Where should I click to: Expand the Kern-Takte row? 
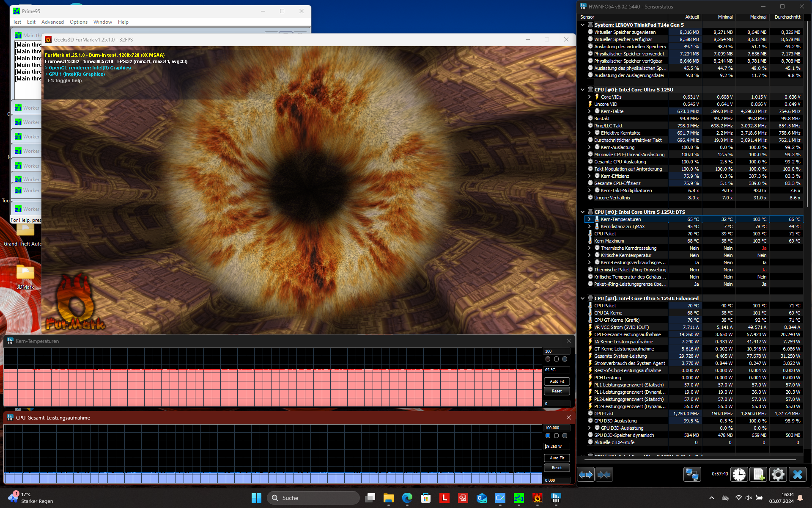(x=589, y=111)
